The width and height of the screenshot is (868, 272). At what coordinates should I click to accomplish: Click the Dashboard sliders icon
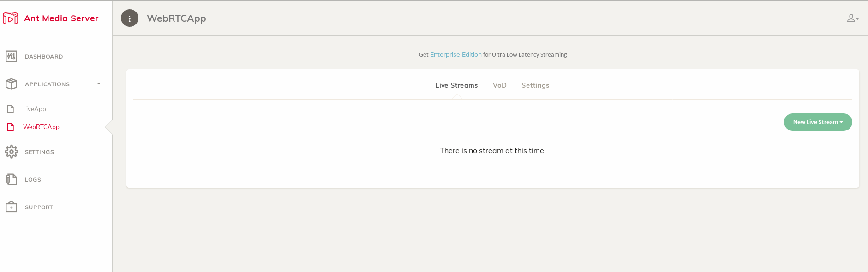pos(12,56)
